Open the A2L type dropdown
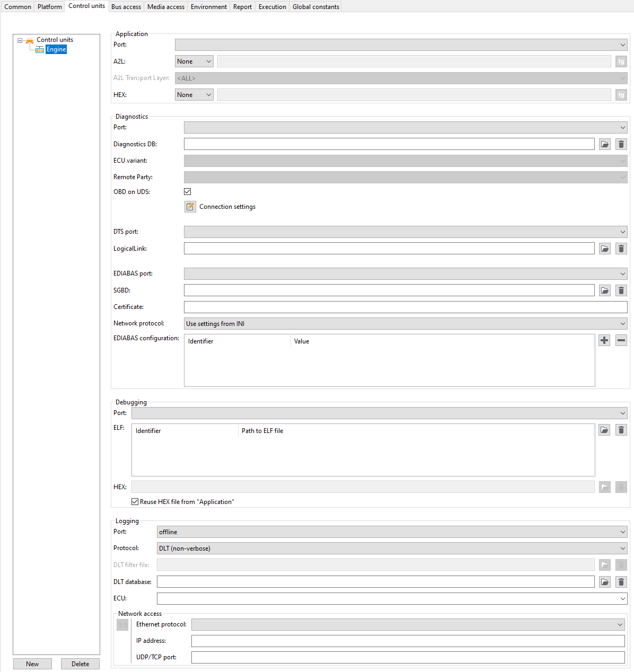 (x=194, y=61)
